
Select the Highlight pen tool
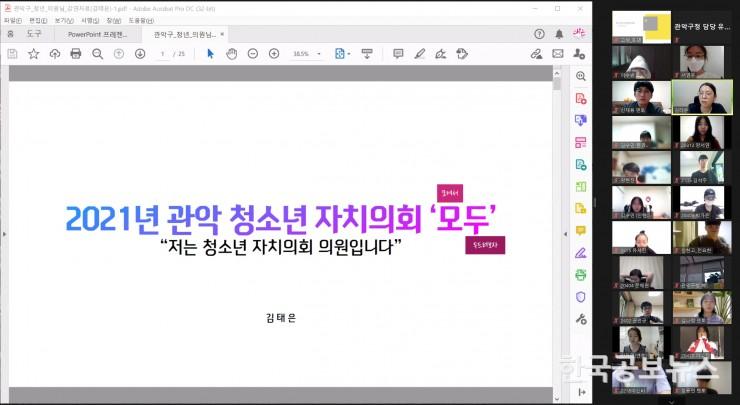420,54
